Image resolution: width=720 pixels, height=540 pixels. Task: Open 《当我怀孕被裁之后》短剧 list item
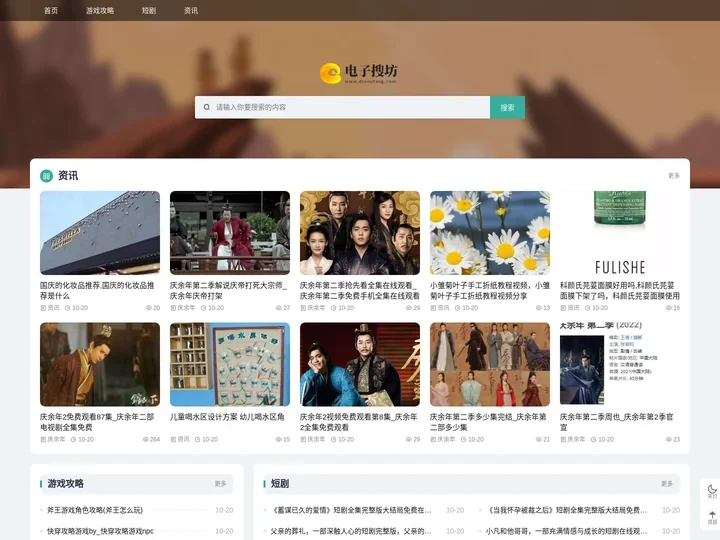coord(567,510)
